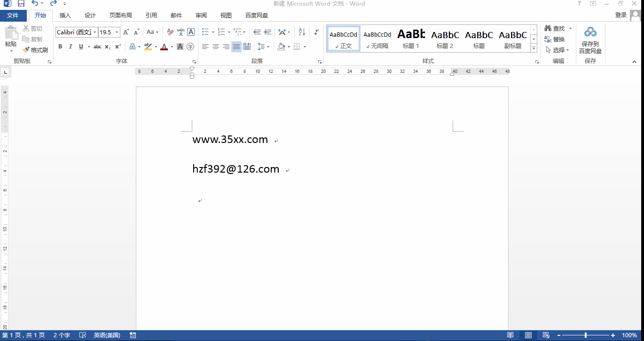Open the Calibri font name dropdown
The image size is (644, 341).
pyautogui.click(x=94, y=32)
